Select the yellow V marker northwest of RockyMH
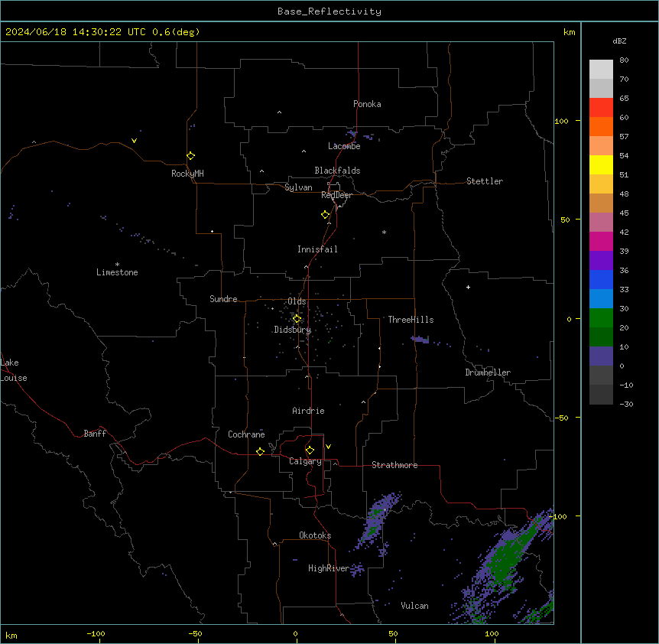The height and width of the screenshot is (644, 659). (x=134, y=141)
